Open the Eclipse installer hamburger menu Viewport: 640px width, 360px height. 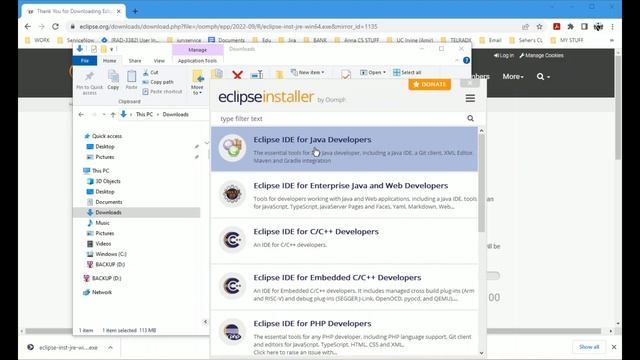point(470,98)
